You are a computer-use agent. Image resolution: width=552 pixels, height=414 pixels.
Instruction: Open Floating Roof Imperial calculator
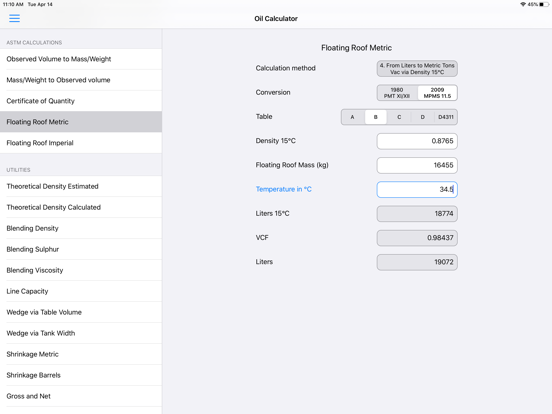pos(81,143)
